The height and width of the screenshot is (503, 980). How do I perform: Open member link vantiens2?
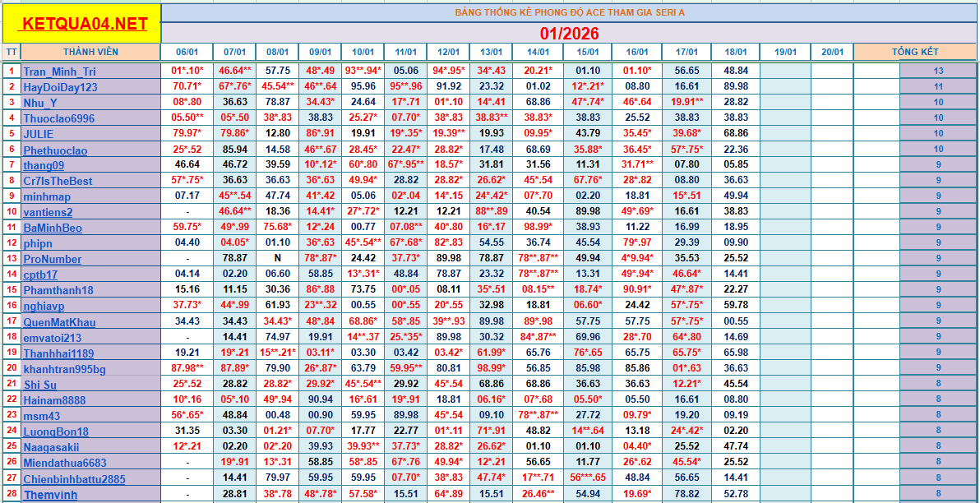48,212
